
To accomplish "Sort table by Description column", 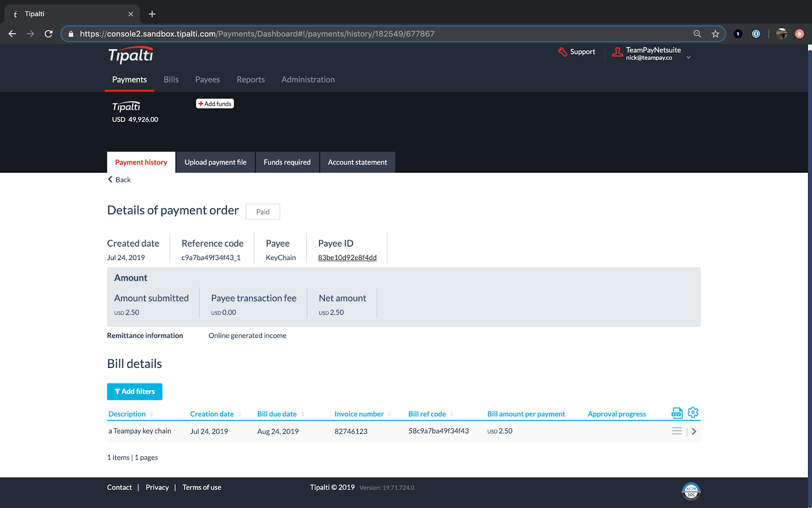I will coord(130,414).
